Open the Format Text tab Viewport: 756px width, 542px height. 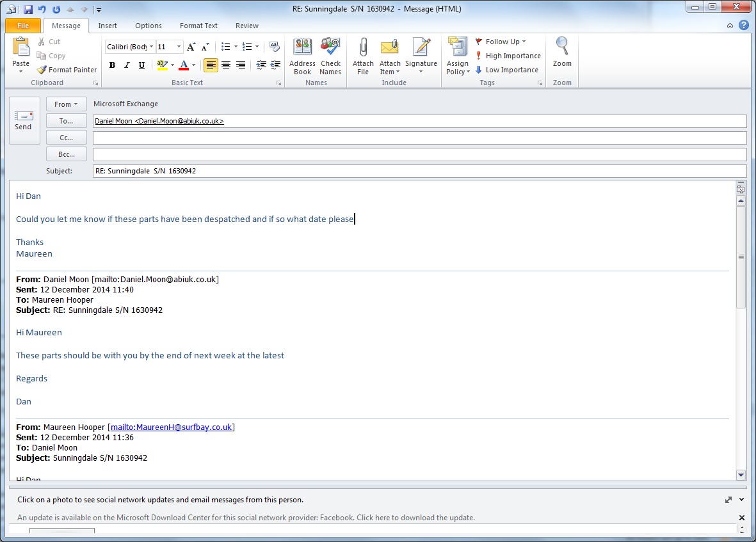pos(198,26)
